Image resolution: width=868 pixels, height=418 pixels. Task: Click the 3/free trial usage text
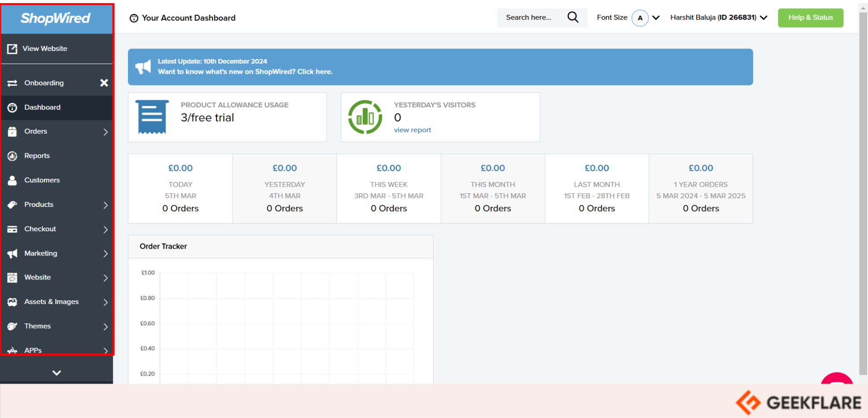[207, 118]
